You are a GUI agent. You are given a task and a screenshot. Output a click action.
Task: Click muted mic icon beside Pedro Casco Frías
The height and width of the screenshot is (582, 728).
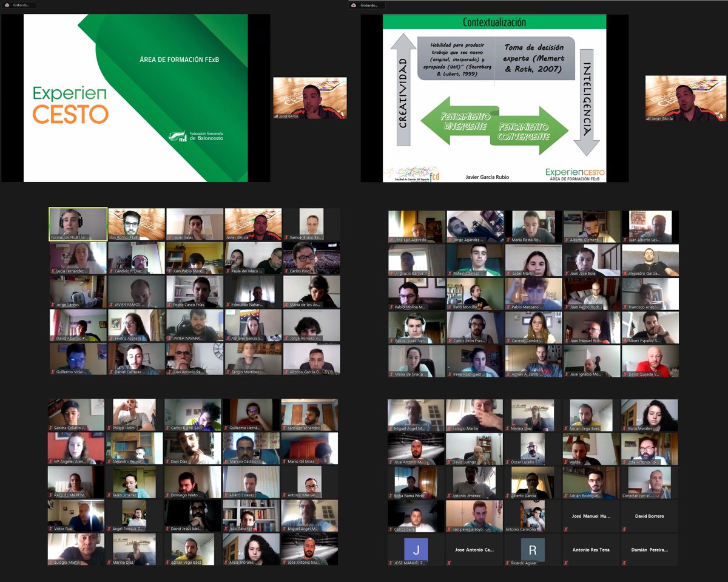[x=170, y=304]
